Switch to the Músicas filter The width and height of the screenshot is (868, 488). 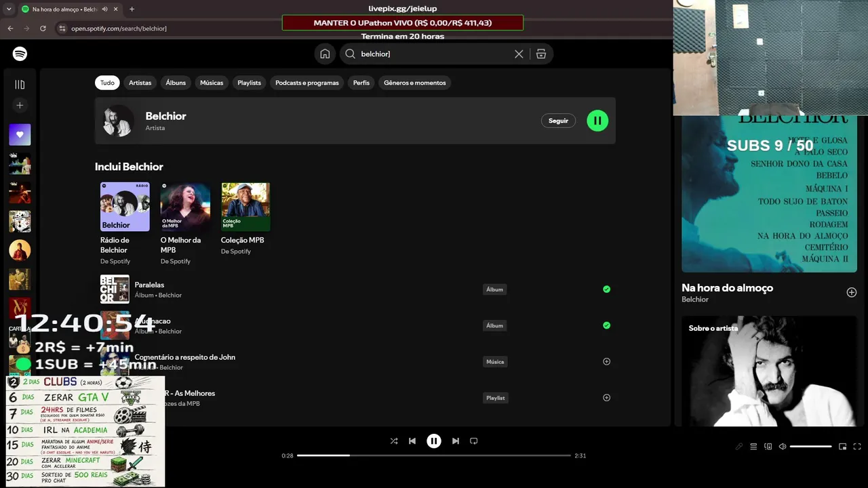tap(212, 83)
